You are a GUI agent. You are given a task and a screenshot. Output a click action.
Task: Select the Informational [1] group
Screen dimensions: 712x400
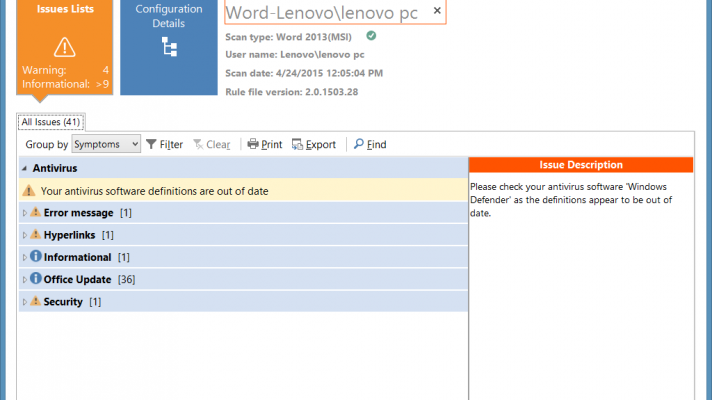[243, 257]
